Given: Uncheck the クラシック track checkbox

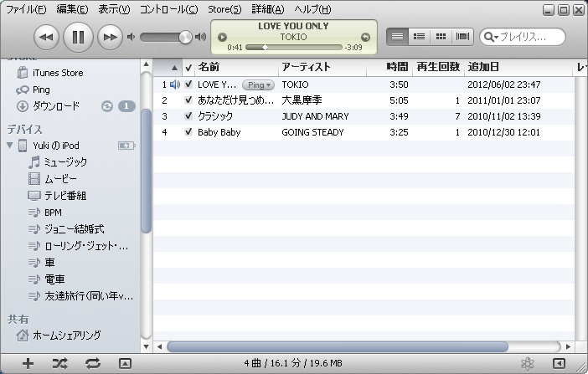Looking at the screenshot, I should [x=188, y=116].
